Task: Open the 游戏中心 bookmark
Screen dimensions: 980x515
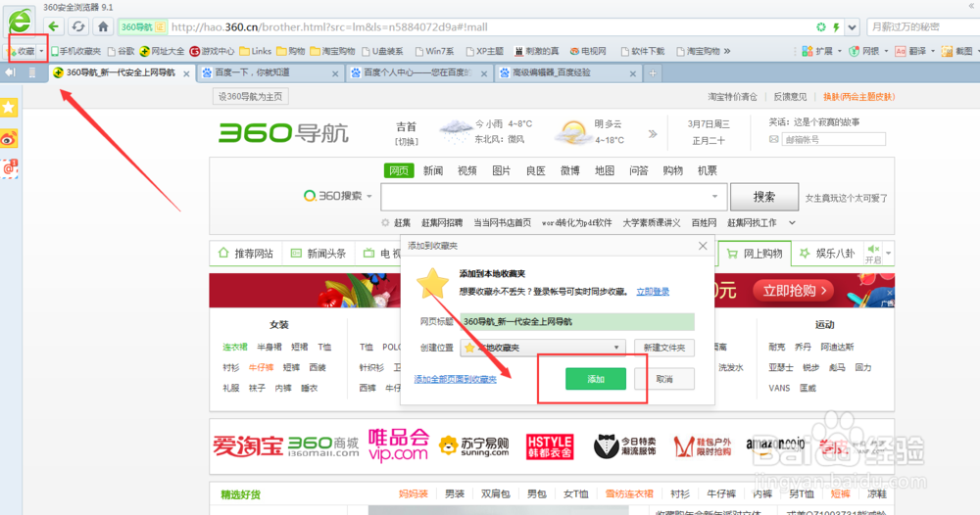Action: point(212,51)
